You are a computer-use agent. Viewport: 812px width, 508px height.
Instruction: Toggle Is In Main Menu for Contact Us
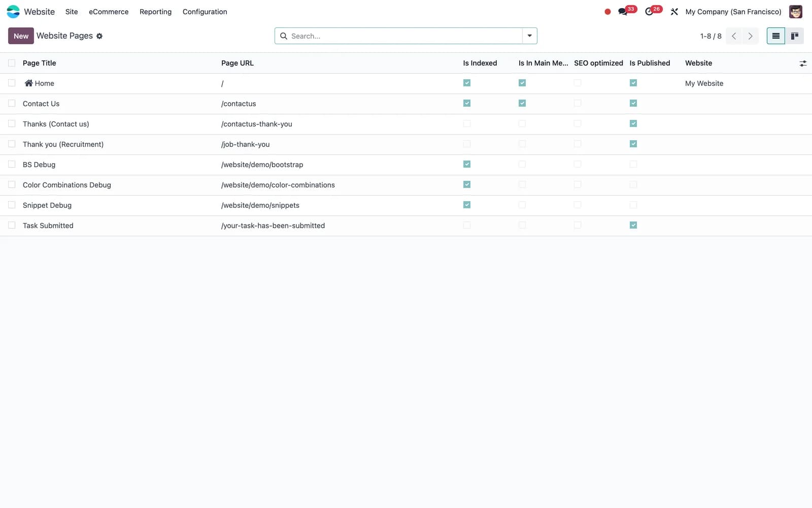click(522, 103)
